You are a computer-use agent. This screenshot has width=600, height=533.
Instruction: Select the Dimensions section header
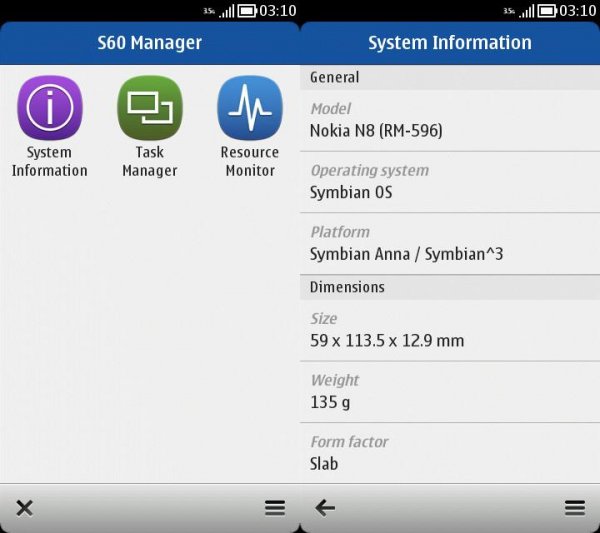(450, 287)
